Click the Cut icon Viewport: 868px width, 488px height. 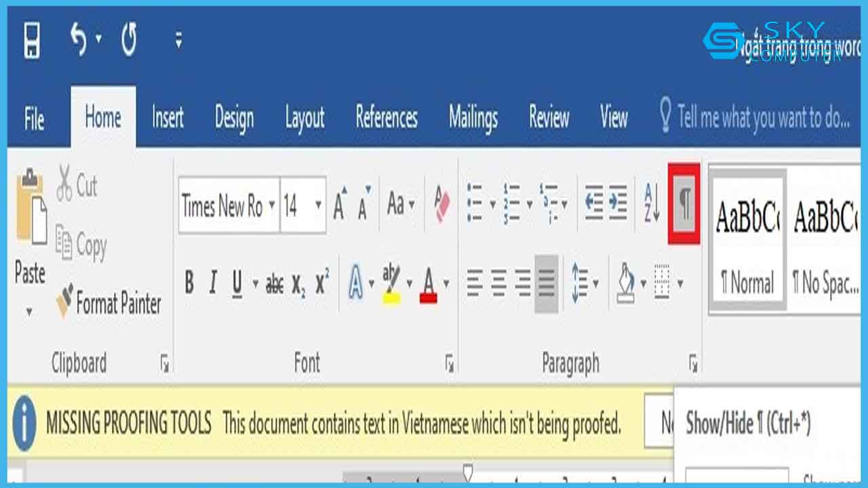(x=64, y=186)
